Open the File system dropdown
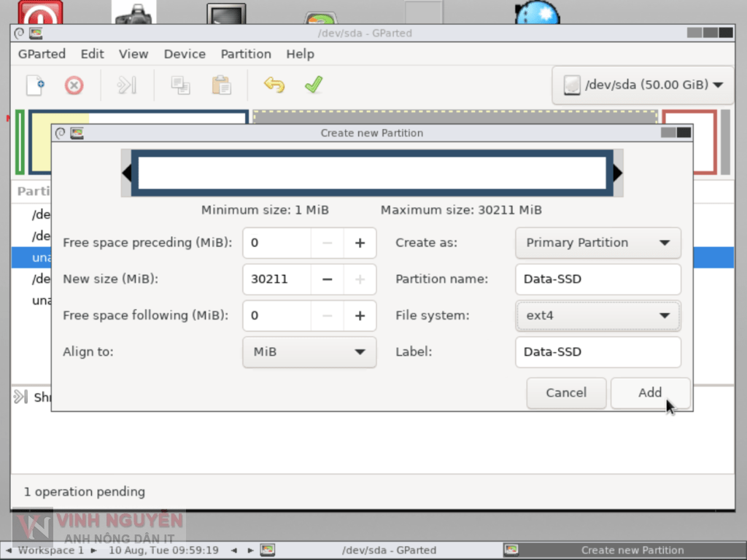747x560 pixels. coord(597,316)
